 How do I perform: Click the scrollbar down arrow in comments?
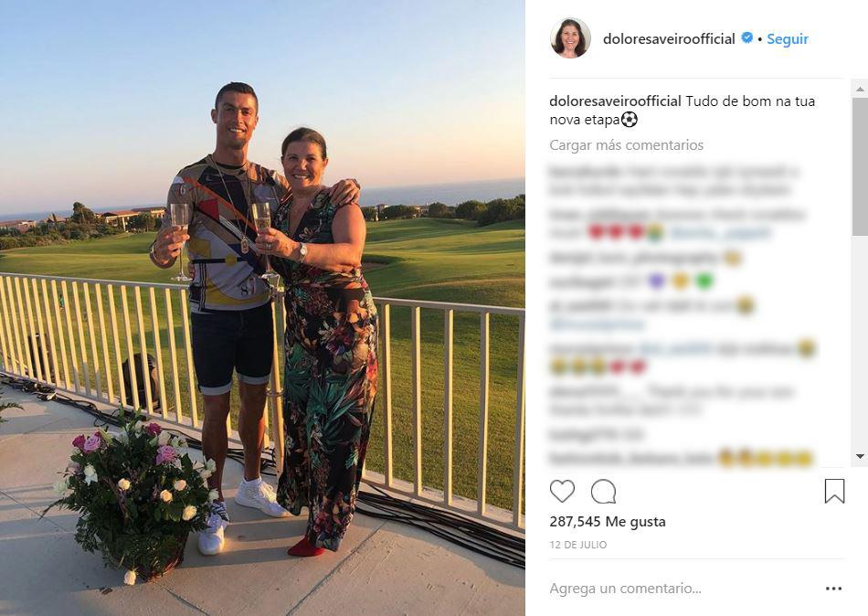click(861, 456)
